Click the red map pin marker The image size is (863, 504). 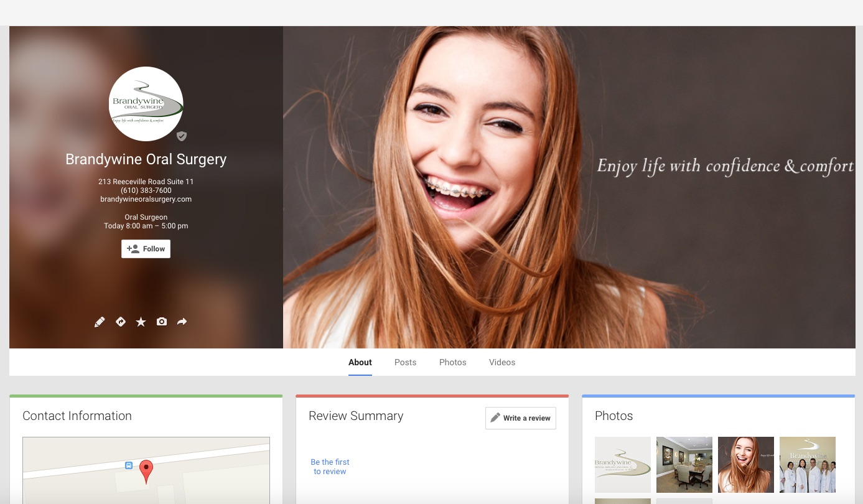tap(146, 472)
